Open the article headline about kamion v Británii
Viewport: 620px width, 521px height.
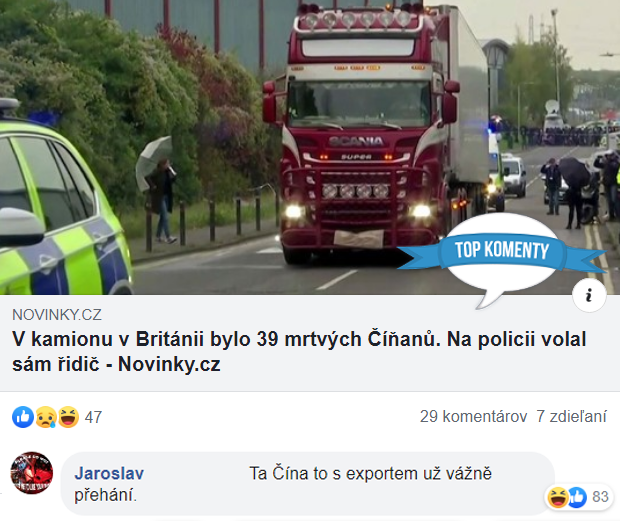299,351
